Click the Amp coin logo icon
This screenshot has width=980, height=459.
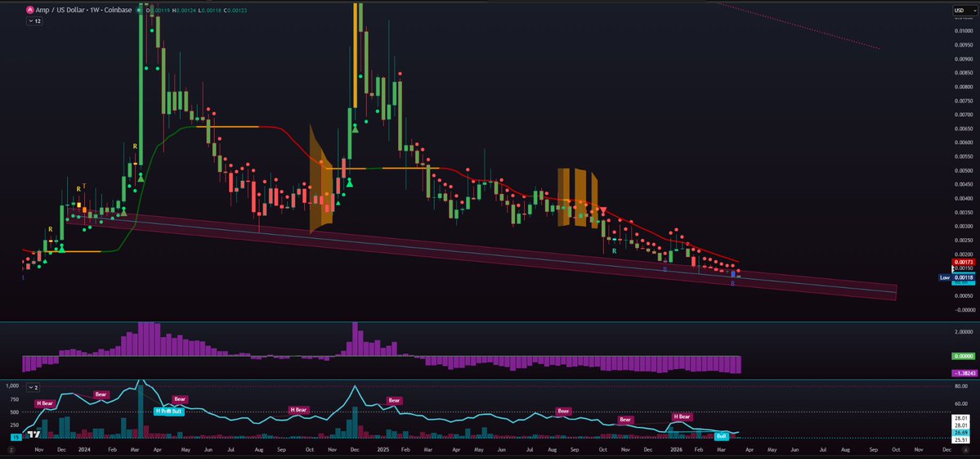30,10
